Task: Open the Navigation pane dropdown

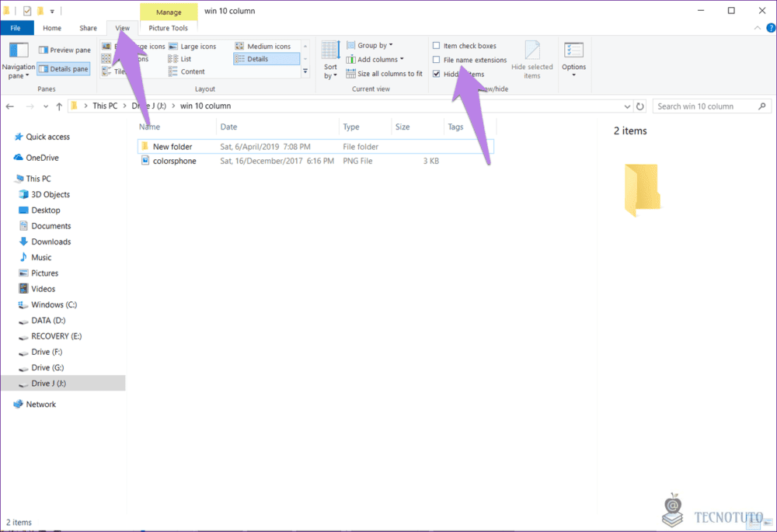Action: (19, 61)
